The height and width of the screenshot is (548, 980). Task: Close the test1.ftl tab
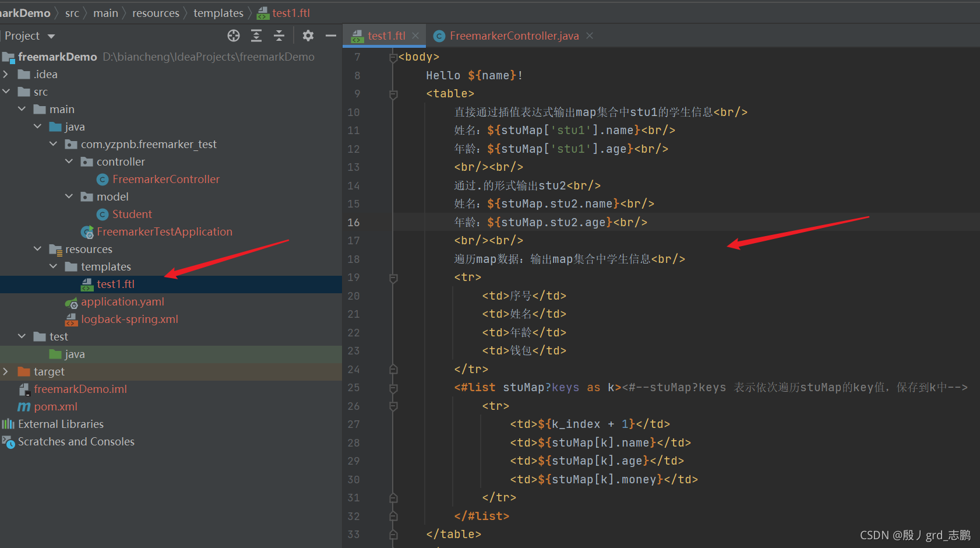pyautogui.click(x=415, y=36)
